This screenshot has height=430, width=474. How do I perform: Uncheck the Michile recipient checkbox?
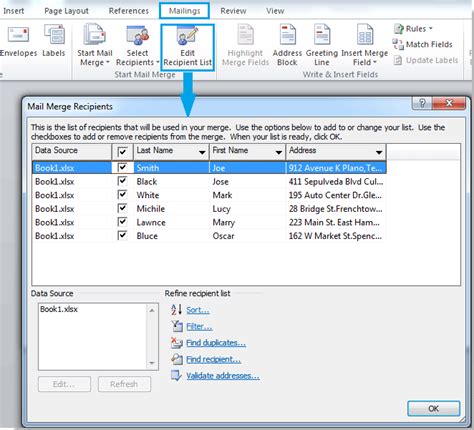(x=122, y=208)
